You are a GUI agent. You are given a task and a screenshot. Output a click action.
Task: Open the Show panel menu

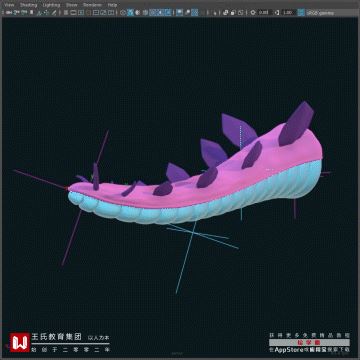72,5
